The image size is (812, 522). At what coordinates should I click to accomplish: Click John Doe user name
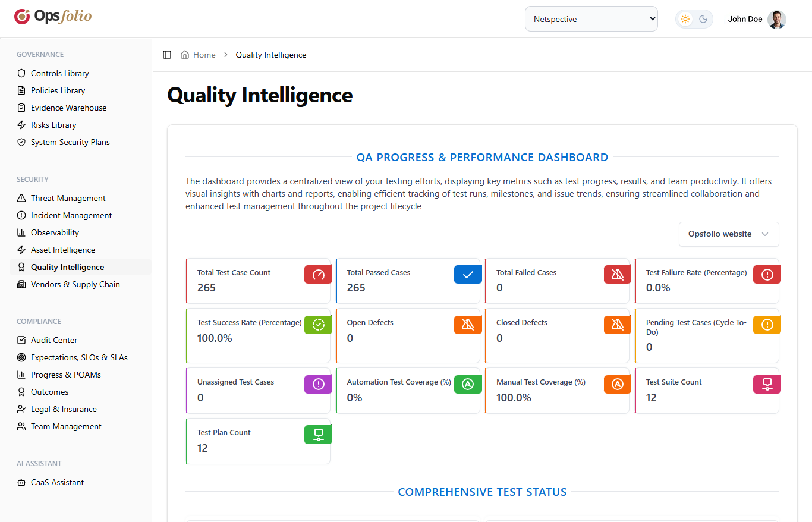[x=745, y=19]
